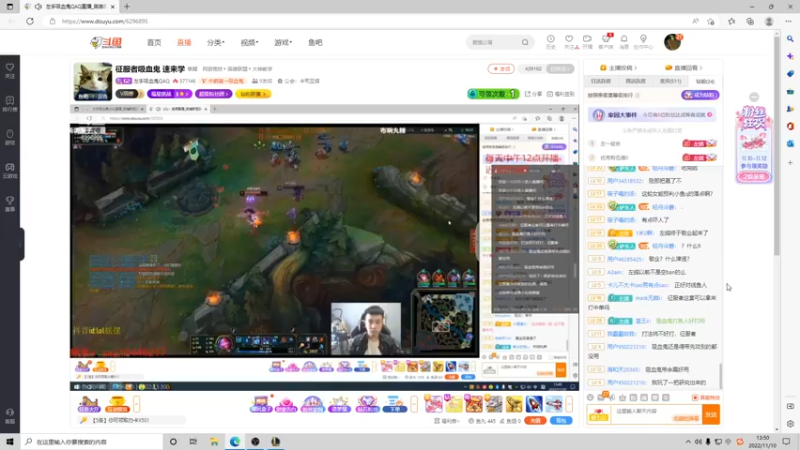
Task: Open the 幸运大事件 banner
Action: (652, 115)
